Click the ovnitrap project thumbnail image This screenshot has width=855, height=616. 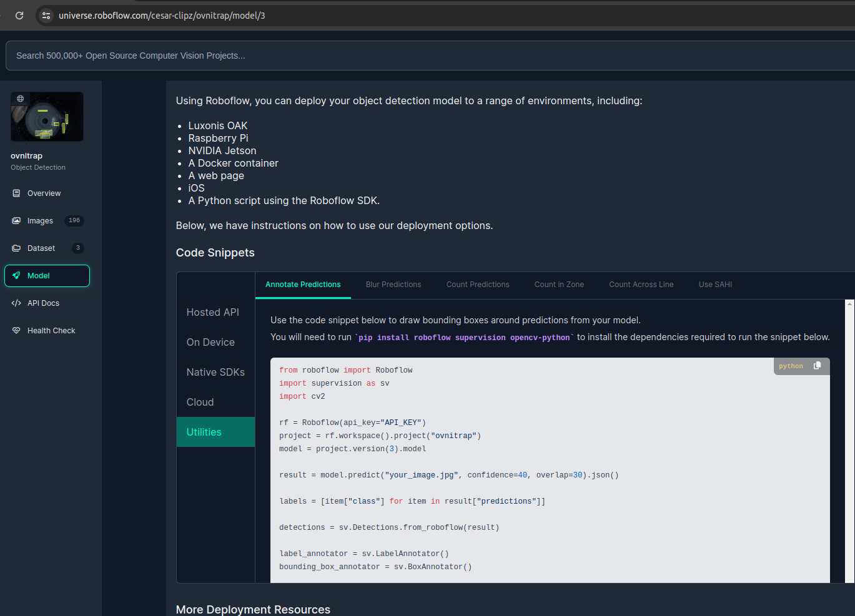pos(47,117)
